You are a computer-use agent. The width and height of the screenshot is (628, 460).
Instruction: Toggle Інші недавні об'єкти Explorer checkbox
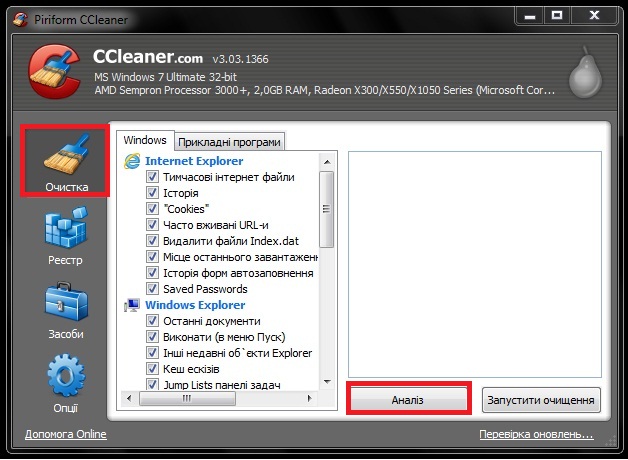(152, 353)
